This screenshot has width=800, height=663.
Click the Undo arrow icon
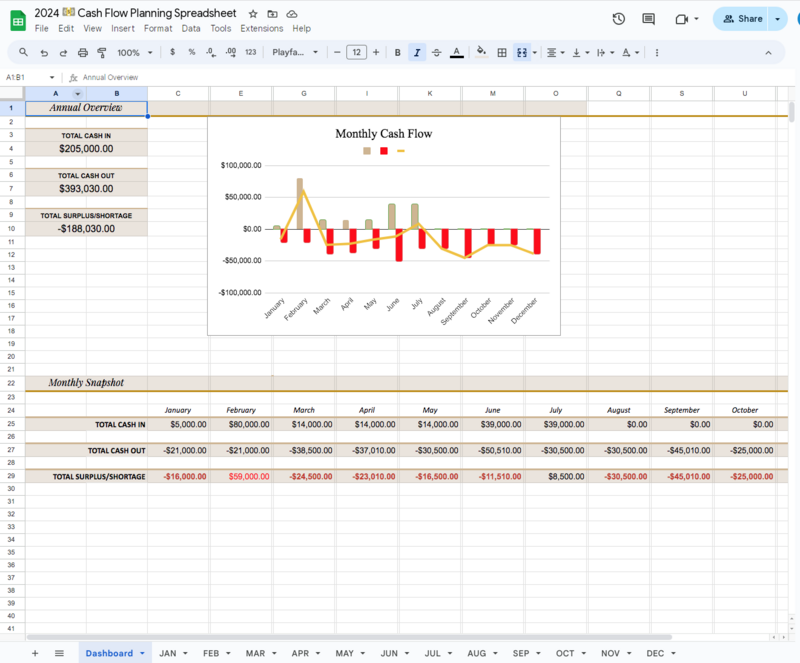coord(44,53)
